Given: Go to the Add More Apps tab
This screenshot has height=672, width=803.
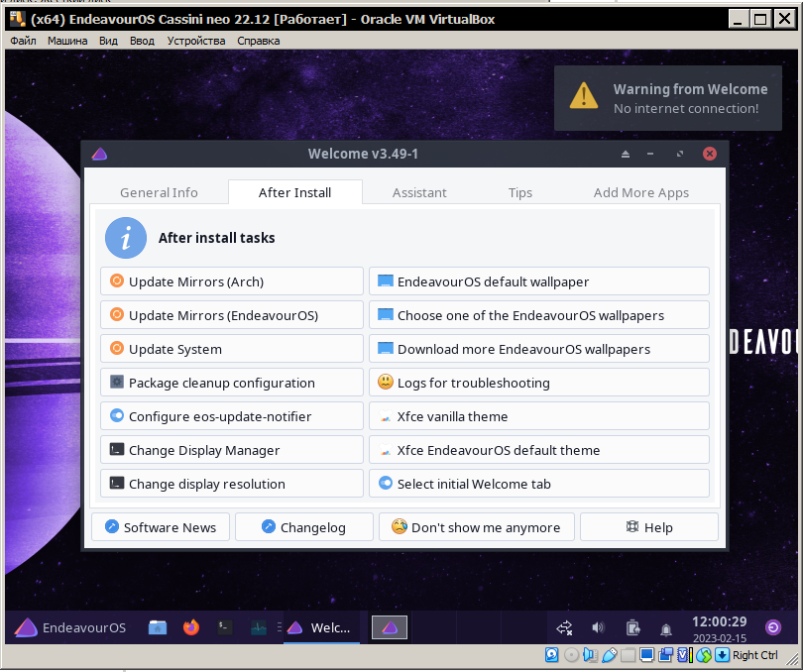Looking at the screenshot, I should coord(641,192).
